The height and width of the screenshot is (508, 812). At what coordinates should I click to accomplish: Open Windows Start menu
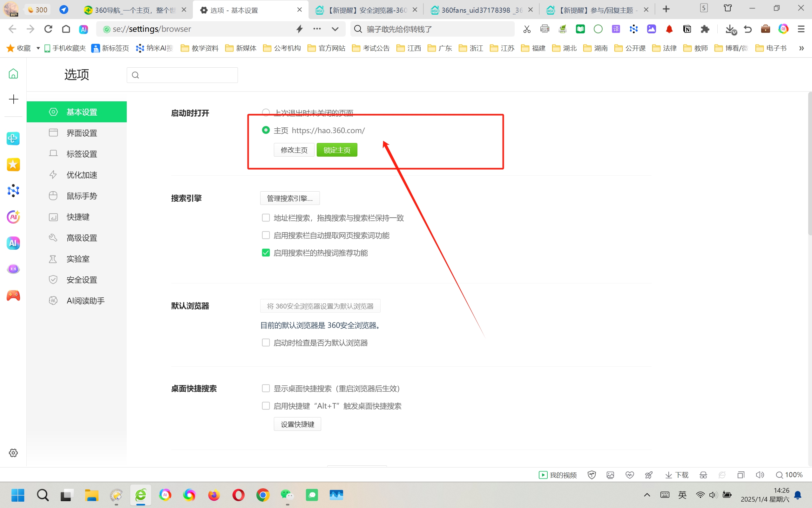pos(18,495)
